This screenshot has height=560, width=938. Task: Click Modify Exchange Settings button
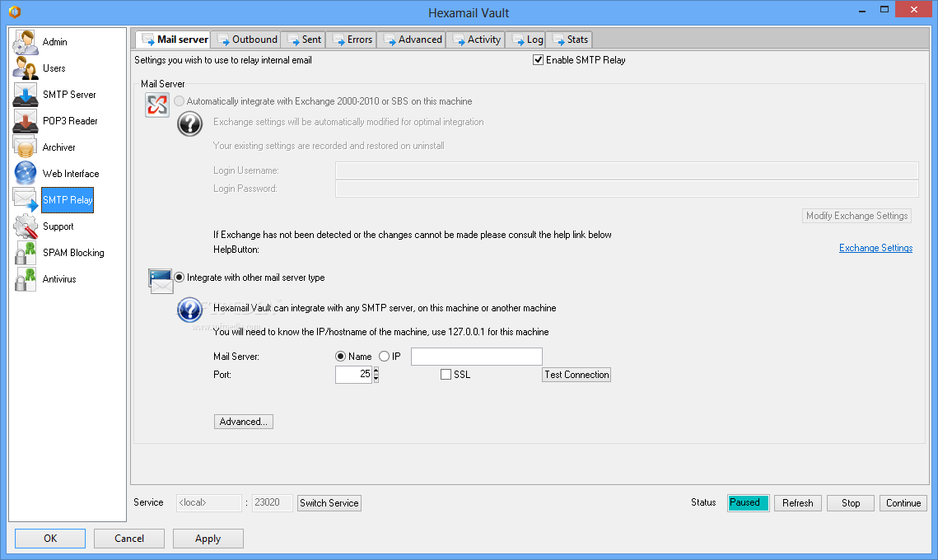(856, 216)
